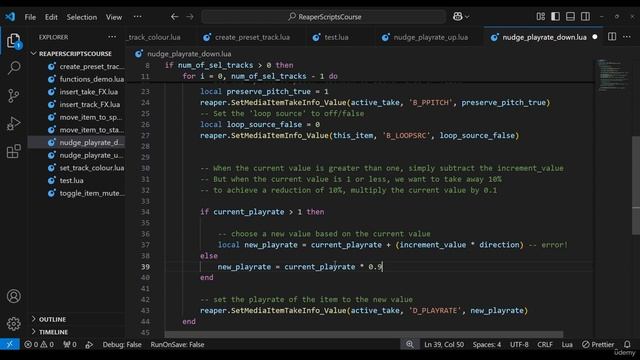Click the VS Code logo icon
640x360 pixels.
coord(10,17)
